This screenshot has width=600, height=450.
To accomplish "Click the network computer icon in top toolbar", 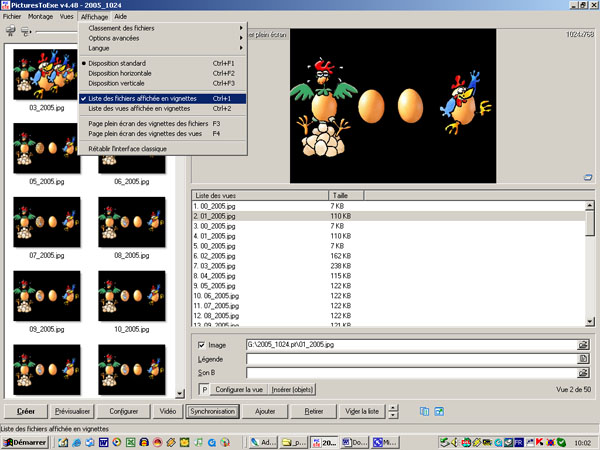I will pos(11,31).
